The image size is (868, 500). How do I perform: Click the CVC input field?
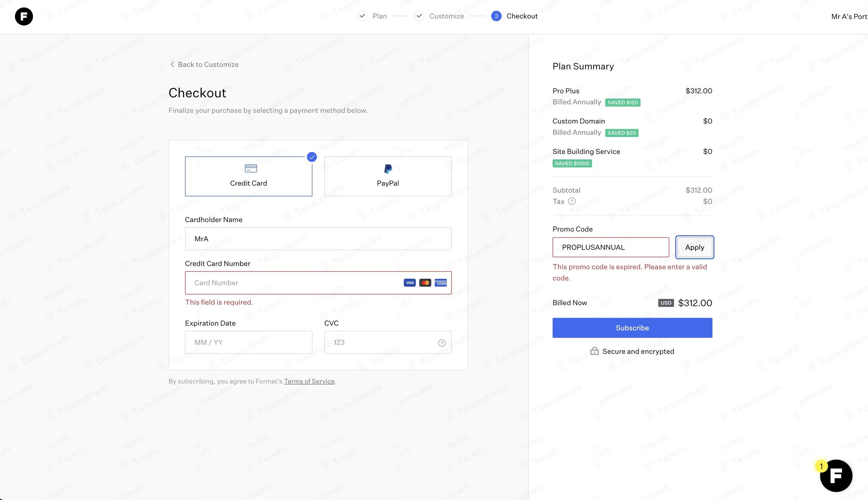[388, 342]
